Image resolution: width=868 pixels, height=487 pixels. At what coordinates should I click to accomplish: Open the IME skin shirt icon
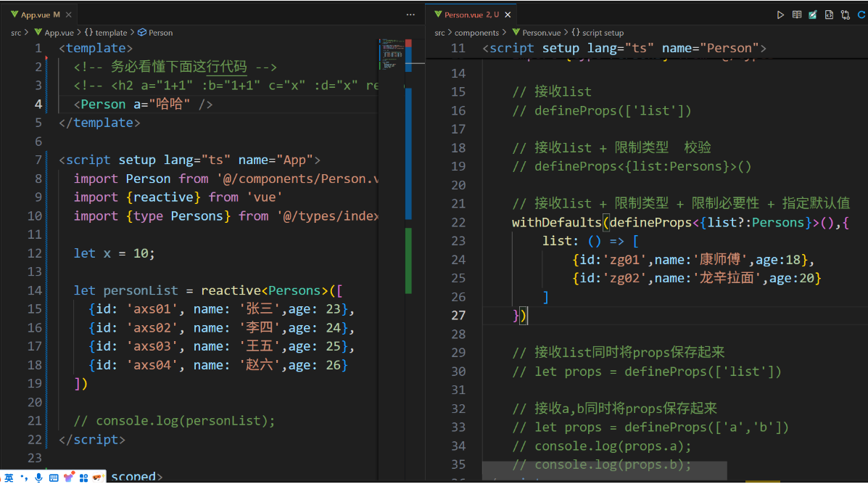point(69,478)
